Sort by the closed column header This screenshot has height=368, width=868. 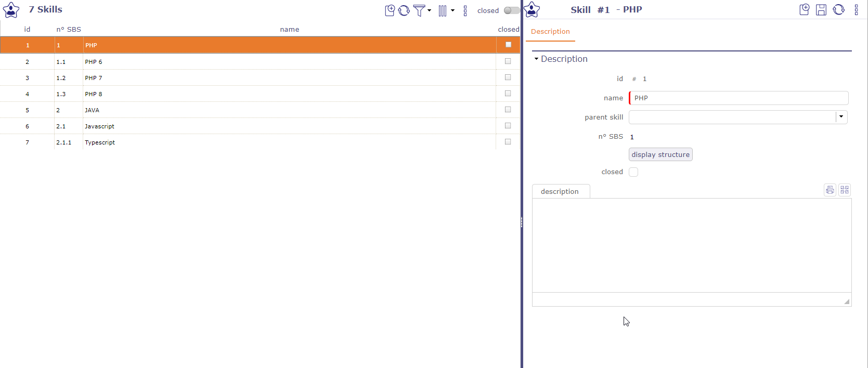[508, 30]
